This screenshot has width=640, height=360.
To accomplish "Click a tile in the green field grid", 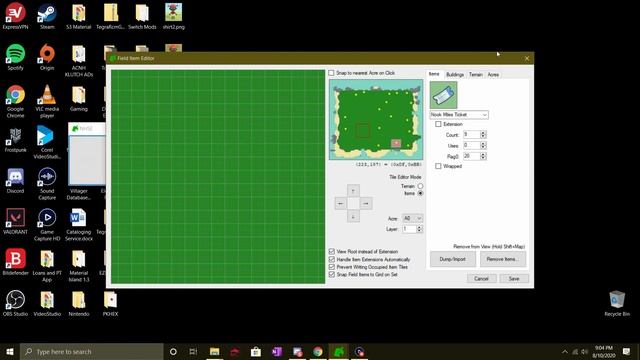I will (x=218, y=177).
